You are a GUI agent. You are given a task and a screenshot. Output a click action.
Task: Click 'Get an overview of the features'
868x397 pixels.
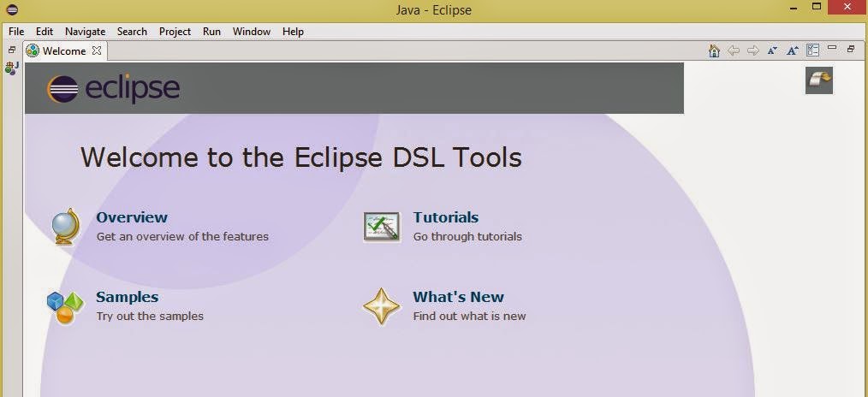(x=182, y=237)
